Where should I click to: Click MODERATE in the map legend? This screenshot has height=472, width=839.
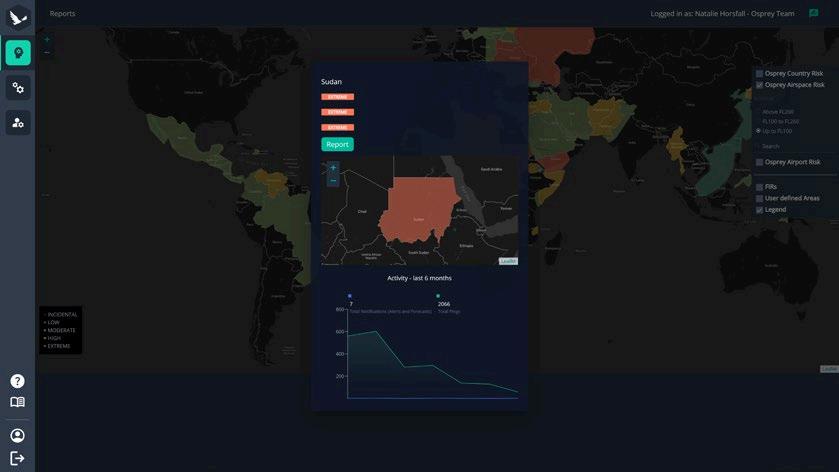click(x=61, y=331)
